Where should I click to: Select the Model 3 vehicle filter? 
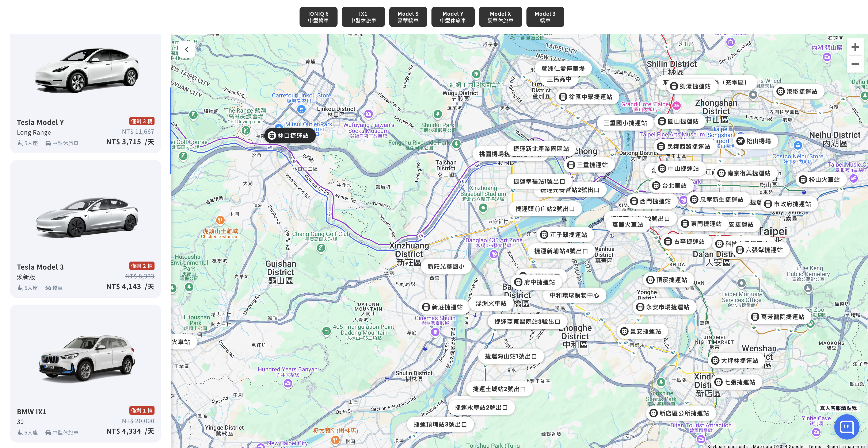pyautogui.click(x=545, y=17)
